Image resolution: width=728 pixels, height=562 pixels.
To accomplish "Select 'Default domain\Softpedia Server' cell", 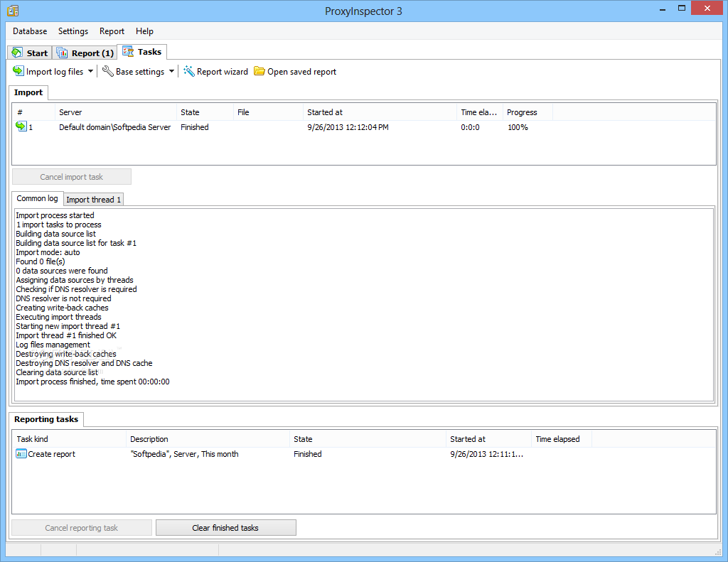I will [x=114, y=127].
